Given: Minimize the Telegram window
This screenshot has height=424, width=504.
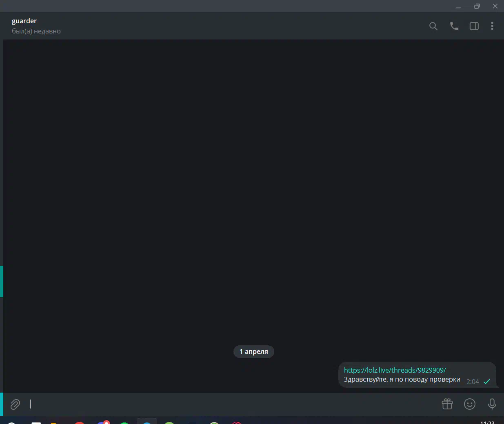Looking at the screenshot, I should (x=458, y=6).
